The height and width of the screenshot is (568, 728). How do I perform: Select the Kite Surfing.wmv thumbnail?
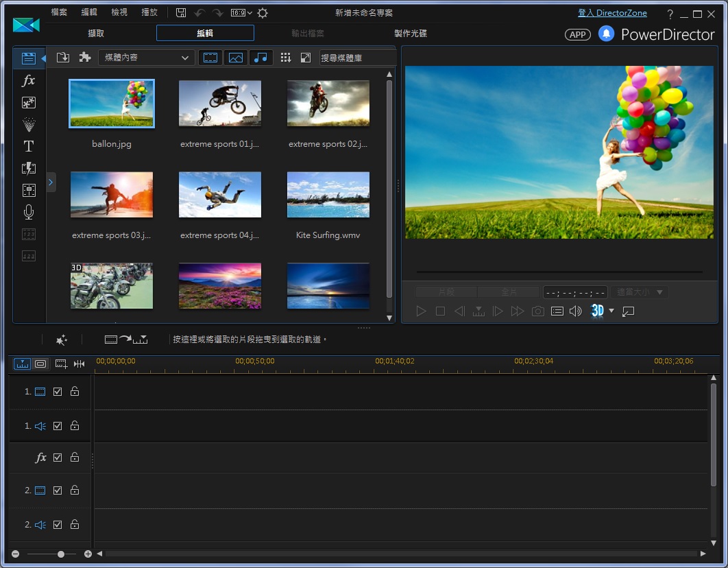coord(328,194)
